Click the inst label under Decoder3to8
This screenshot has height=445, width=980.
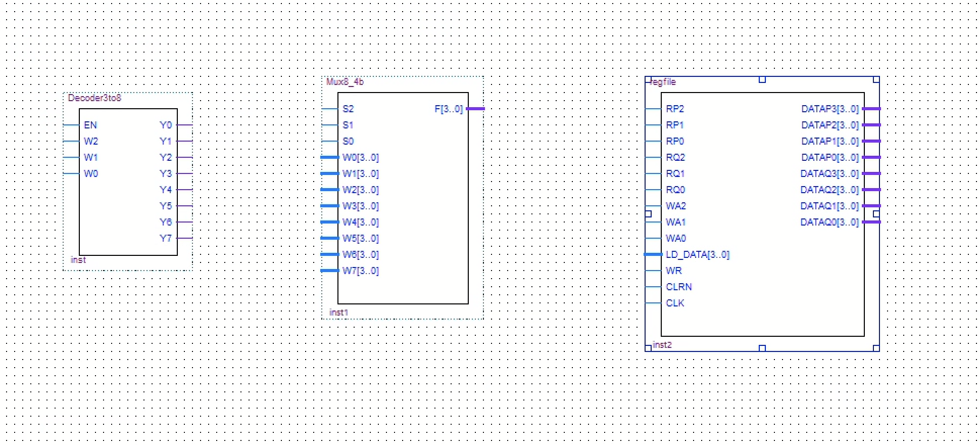click(x=78, y=260)
